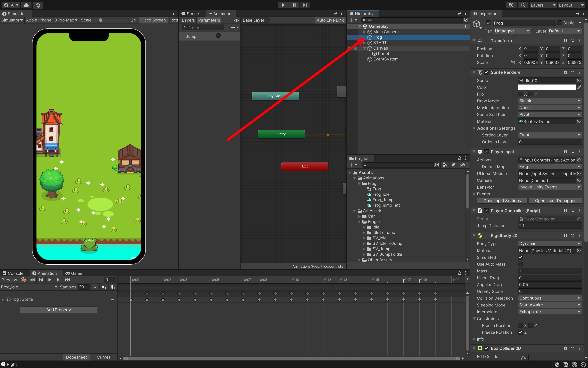Toggle Freeze Rotation Z checkbox

(x=520, y=332)
